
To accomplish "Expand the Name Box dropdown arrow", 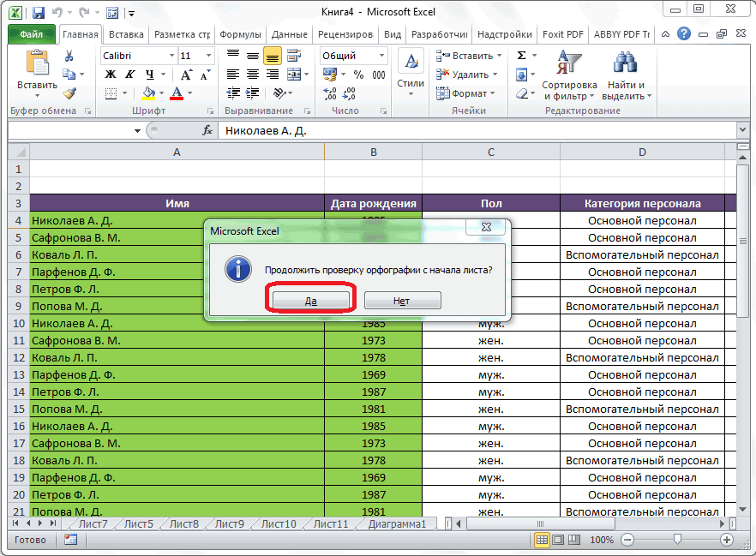I will click(x=137, y=131).
